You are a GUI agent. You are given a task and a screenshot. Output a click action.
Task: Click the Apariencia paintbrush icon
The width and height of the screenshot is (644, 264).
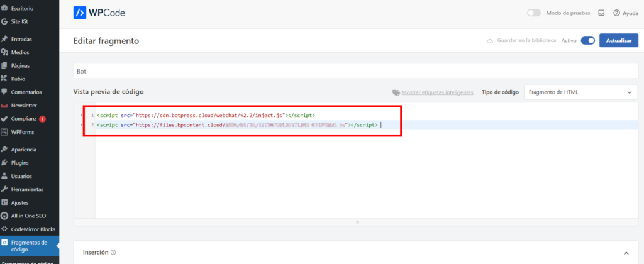pos(4,150)
